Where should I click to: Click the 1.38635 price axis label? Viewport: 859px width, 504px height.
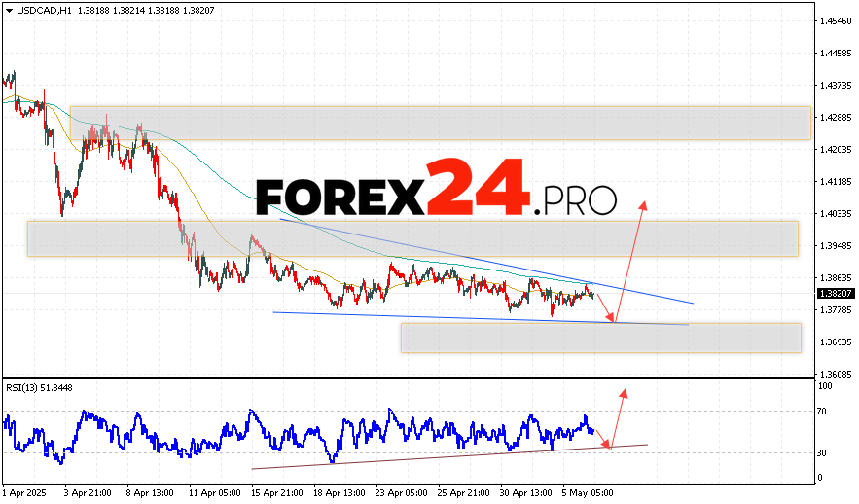(x=836, y=277)
